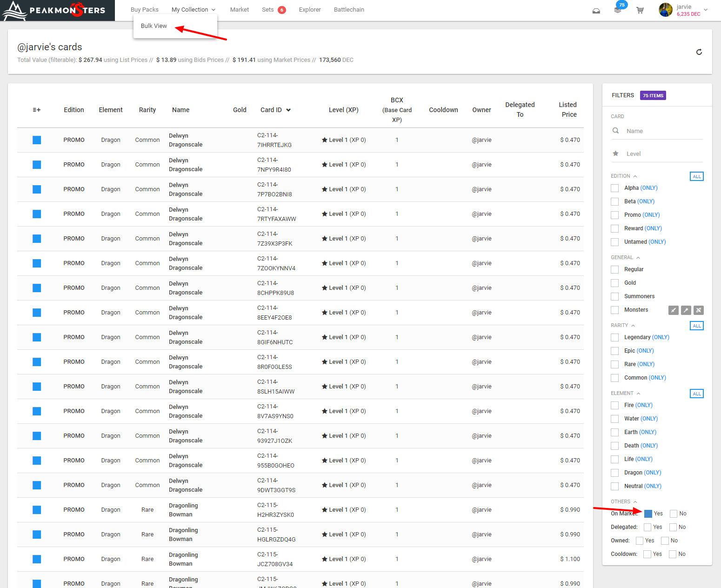Open the Market menu item
721x588 pixels.
click(x=240, y=10)
